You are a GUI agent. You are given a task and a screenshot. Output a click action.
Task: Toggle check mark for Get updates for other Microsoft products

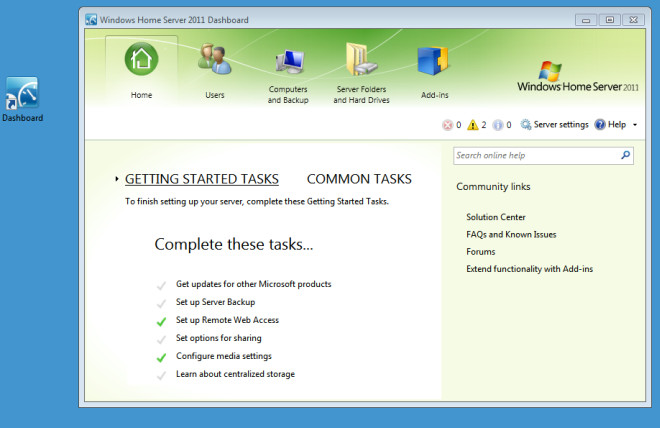(161, 285)
